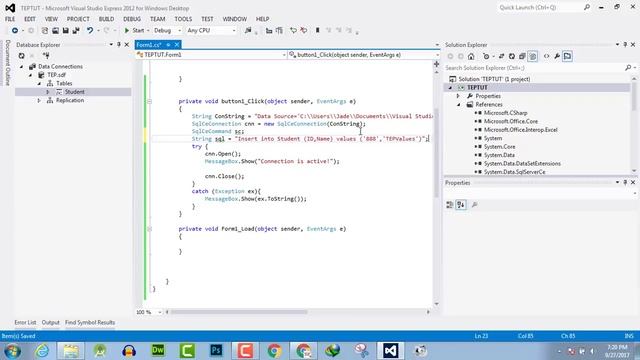The width and height of the screenshot is (640, 360).
Task: Collapse the Data Connections tree node
Action: click(22, 67)
